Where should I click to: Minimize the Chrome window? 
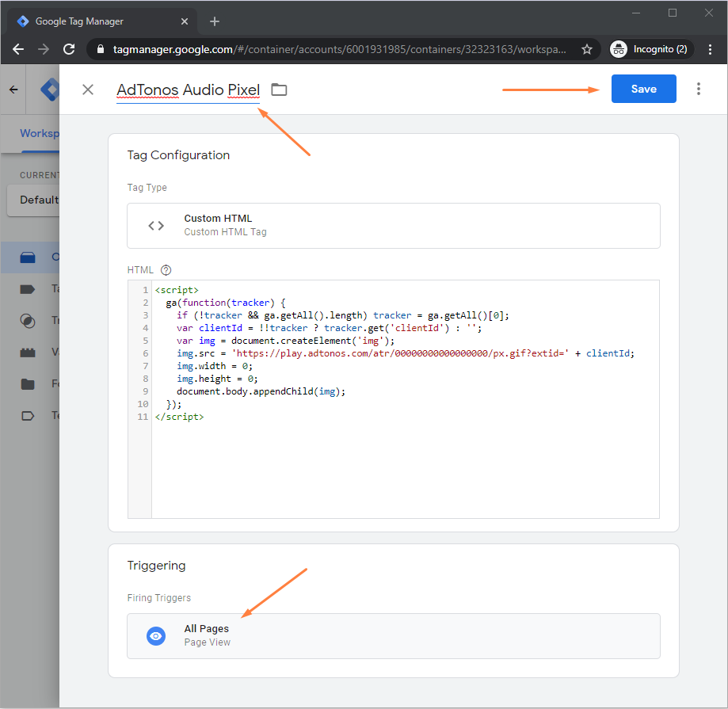pyautogui.click(x=636, y=13)
